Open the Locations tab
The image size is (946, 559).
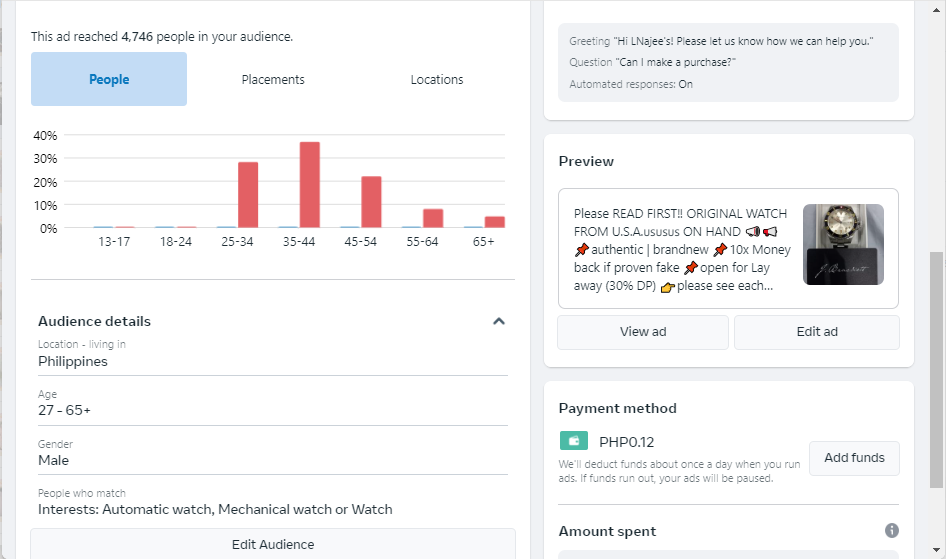(437, 80)
